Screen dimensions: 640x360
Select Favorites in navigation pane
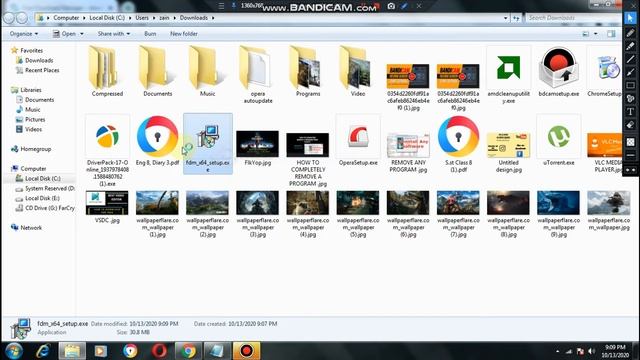tap(31, 51)
